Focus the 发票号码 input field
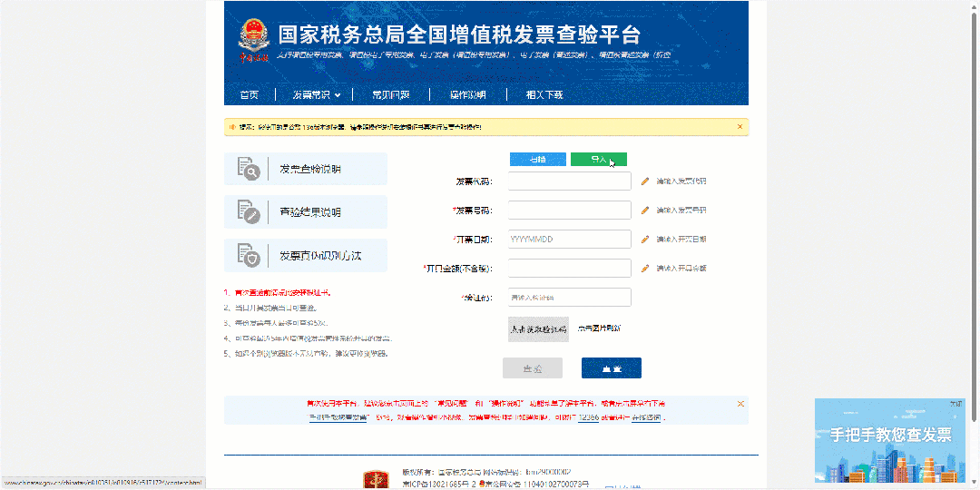The height and width of the screenshot is (490, 980). 569,210
